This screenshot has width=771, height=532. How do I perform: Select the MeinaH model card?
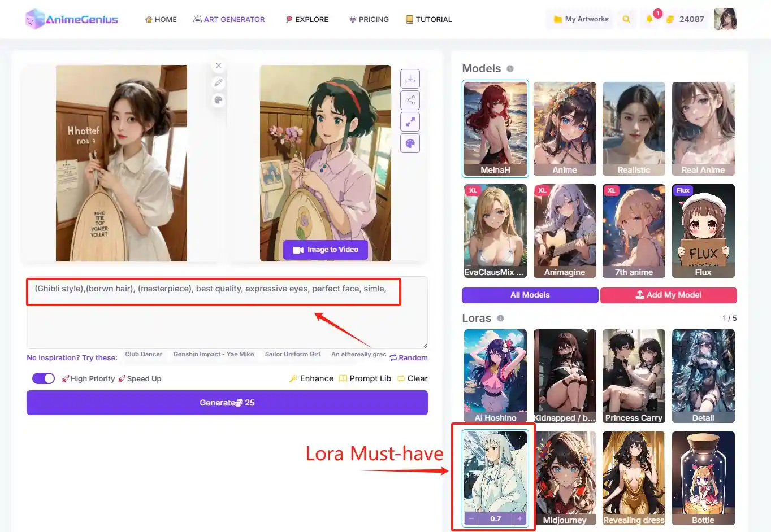pos(495,129)
